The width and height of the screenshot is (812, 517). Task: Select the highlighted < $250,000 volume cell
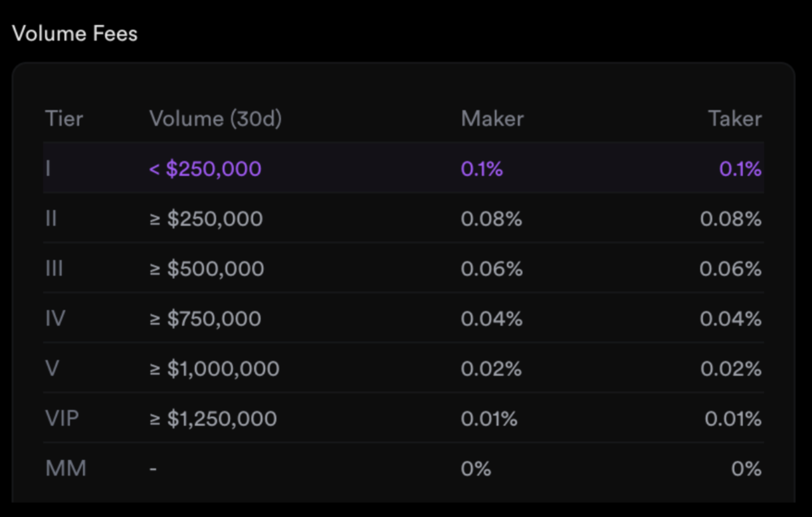(x=205, y=169)
